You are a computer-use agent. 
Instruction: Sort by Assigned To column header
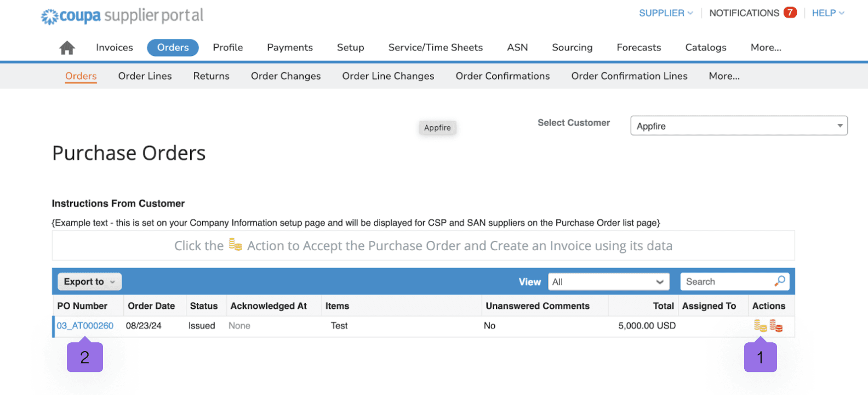pos(709,306)
